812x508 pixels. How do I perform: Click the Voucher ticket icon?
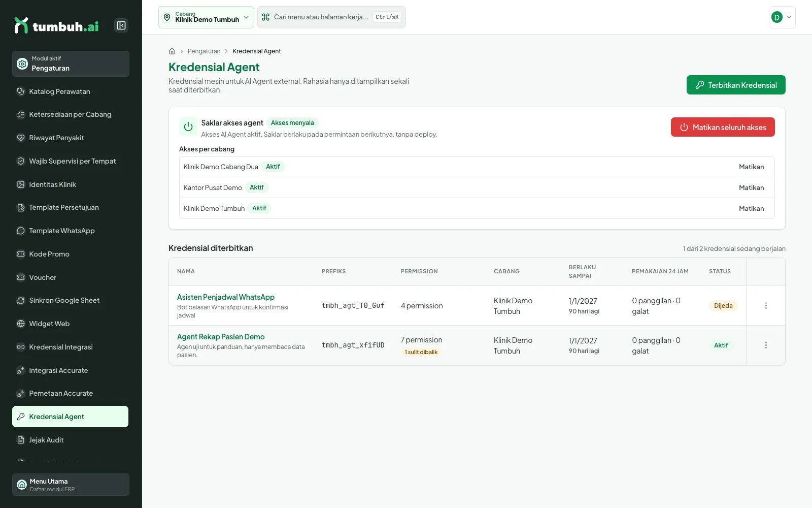tap(21, 277)
